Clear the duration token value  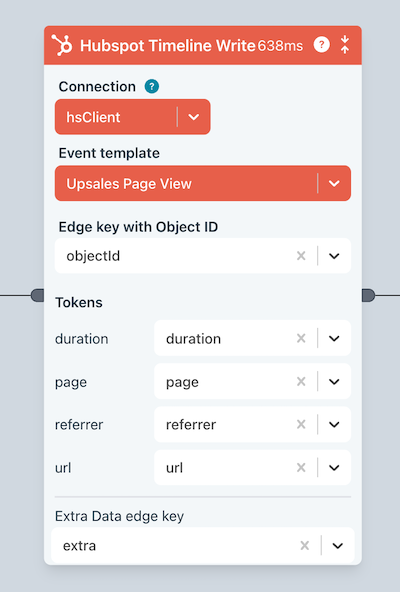pyautogui.click(x=301, y=338)
